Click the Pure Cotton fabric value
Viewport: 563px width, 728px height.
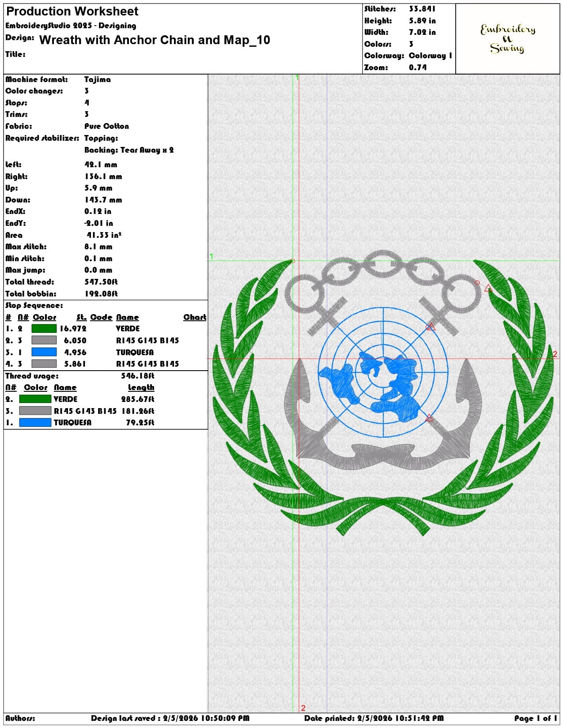tap(107, 126)
